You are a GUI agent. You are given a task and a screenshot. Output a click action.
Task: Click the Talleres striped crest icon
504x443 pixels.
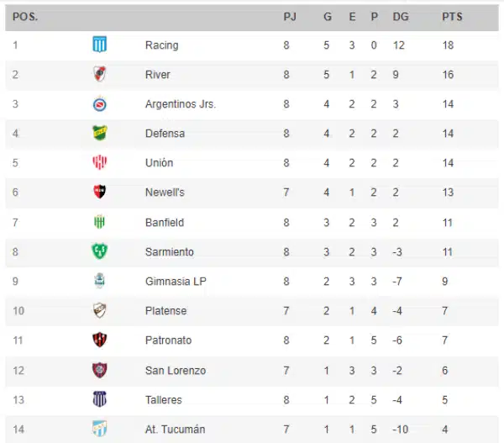click(100, 399)
